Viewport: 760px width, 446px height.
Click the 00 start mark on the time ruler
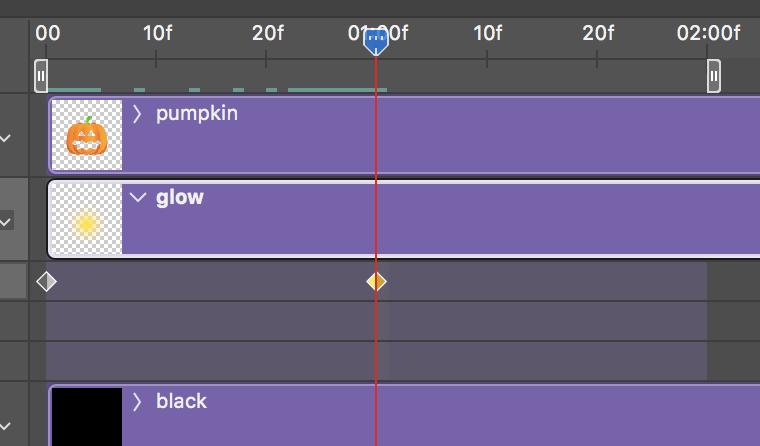(x=48, y=33)
